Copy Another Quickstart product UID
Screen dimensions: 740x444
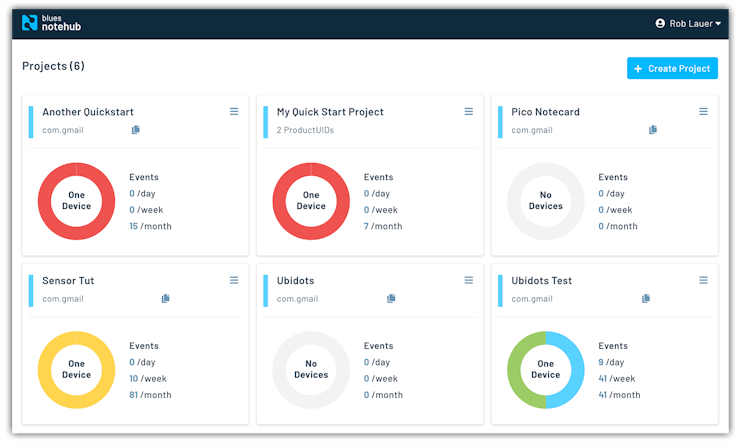click(x=136, y=130)
